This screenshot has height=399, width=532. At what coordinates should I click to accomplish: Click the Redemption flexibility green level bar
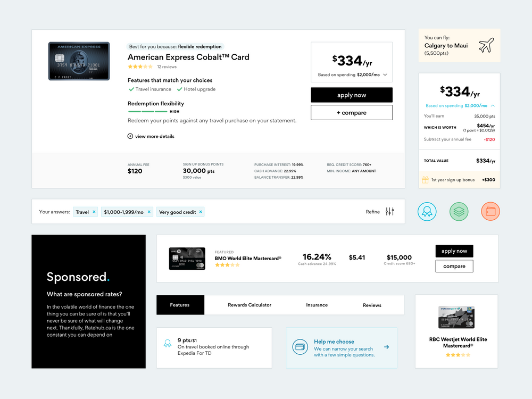[x=147, y=112]
